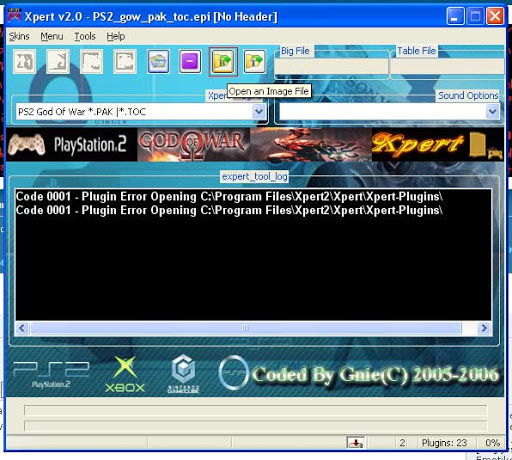Select the "PS2 God Of War *.PAK |*.TOC" combo text

coord(82,112)
